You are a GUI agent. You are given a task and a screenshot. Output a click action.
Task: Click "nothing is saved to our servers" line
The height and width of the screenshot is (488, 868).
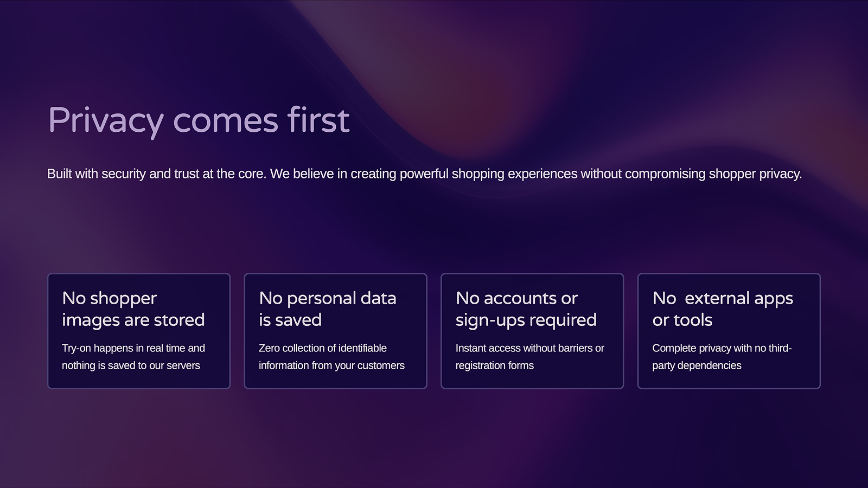[x=131, y=365]
